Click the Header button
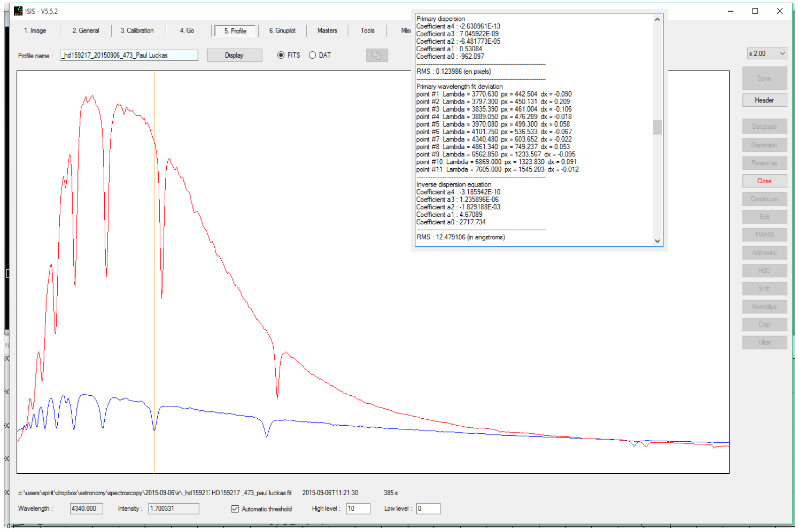 764,100
